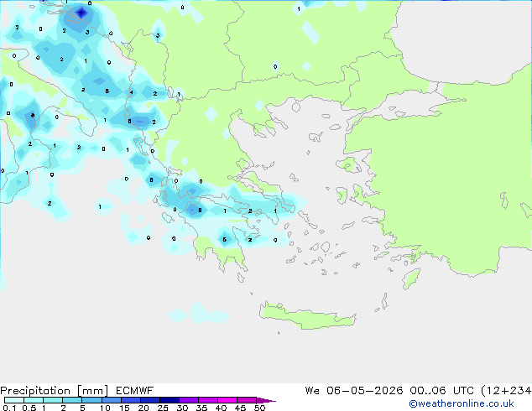
Task: Click the island of Crete on the map
Action: 307,317
